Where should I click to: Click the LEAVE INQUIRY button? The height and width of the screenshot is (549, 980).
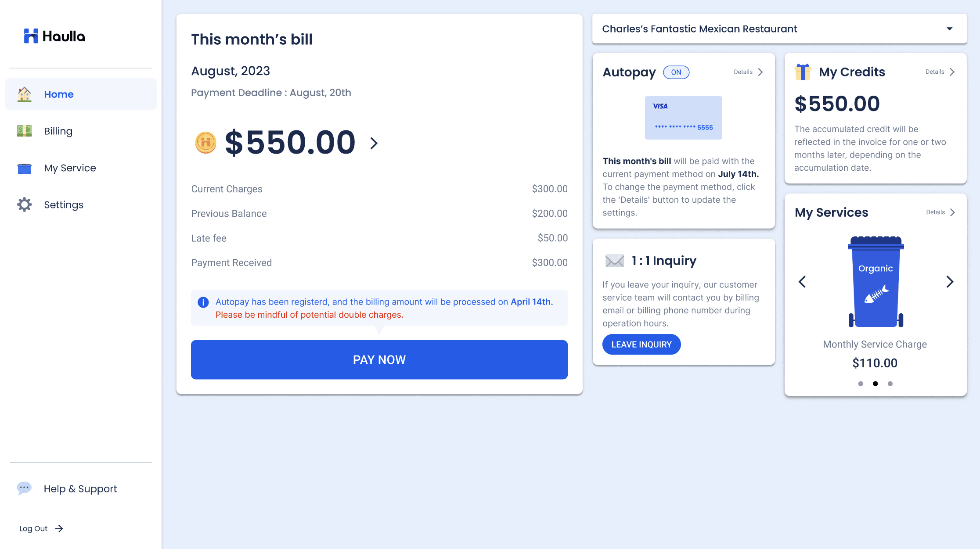point(641,344)
